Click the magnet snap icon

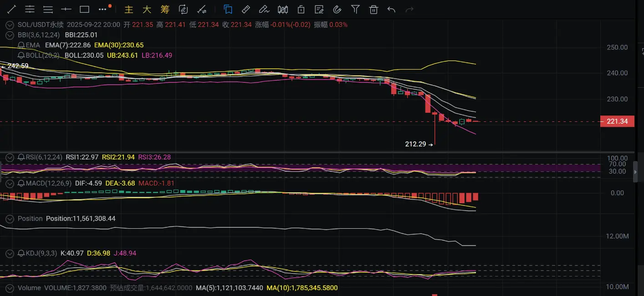(337, 9)
